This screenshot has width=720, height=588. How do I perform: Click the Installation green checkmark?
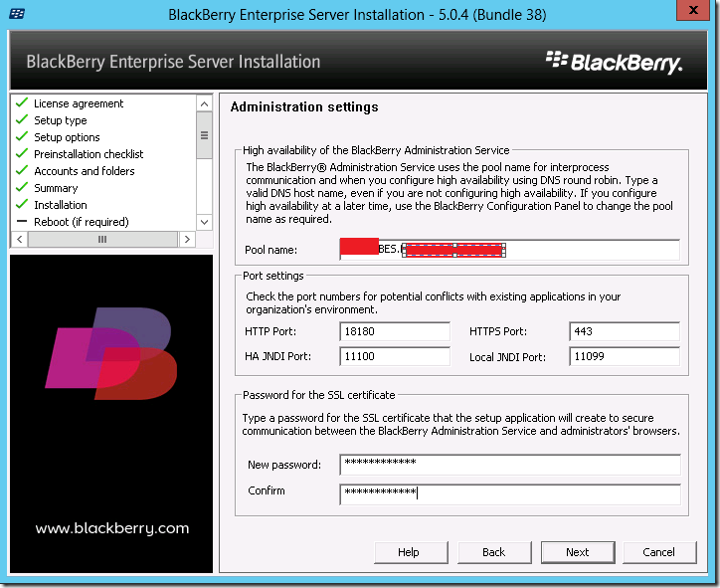pos(22,204)
